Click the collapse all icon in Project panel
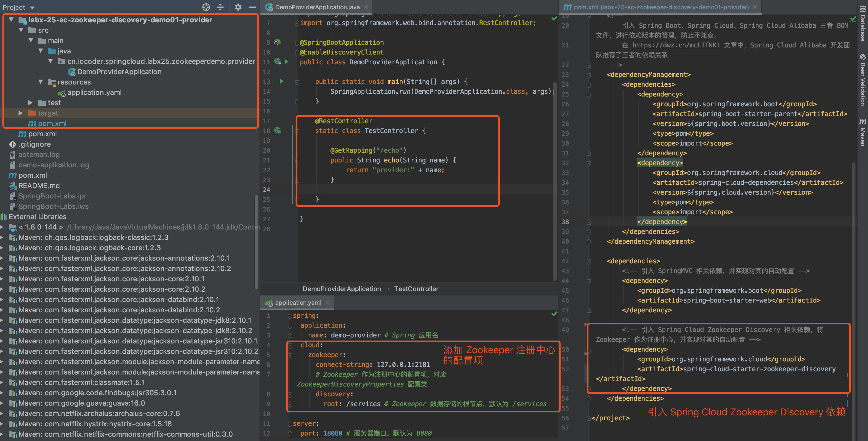The width and height of the screenshot is (868, 441). [x=220, y=7]
